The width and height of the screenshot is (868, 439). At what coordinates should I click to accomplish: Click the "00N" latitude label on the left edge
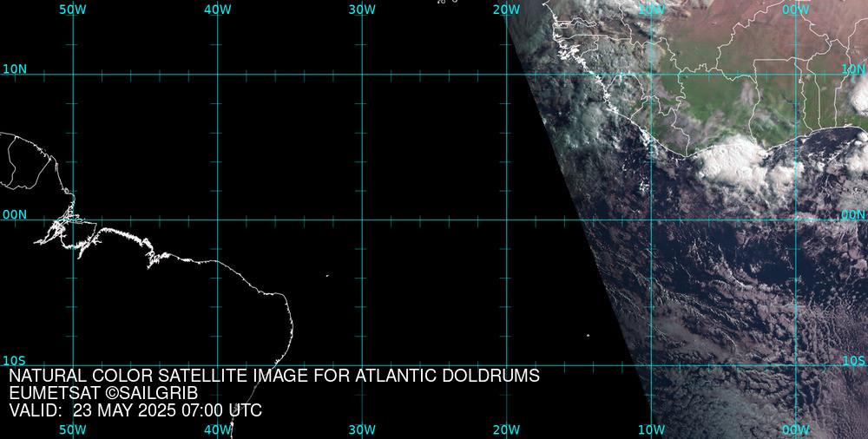point(15,215)
